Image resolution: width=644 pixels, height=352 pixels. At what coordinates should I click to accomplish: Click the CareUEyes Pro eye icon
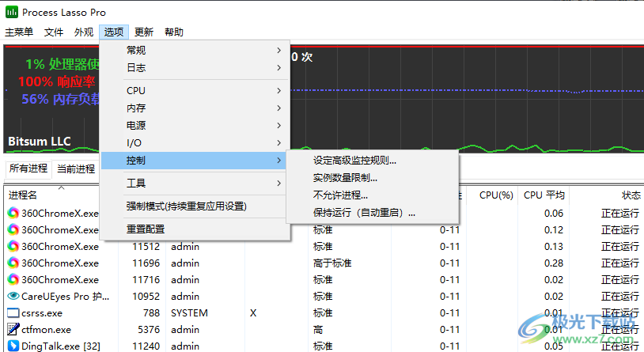coord(13,296)
